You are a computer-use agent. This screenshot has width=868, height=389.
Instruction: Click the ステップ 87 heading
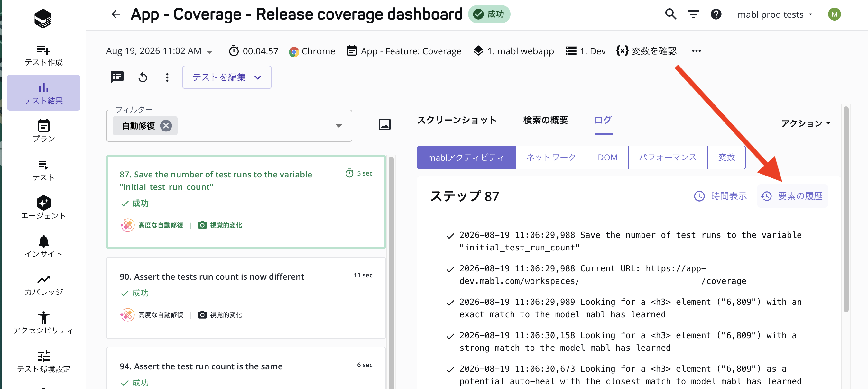coord(464,196)
